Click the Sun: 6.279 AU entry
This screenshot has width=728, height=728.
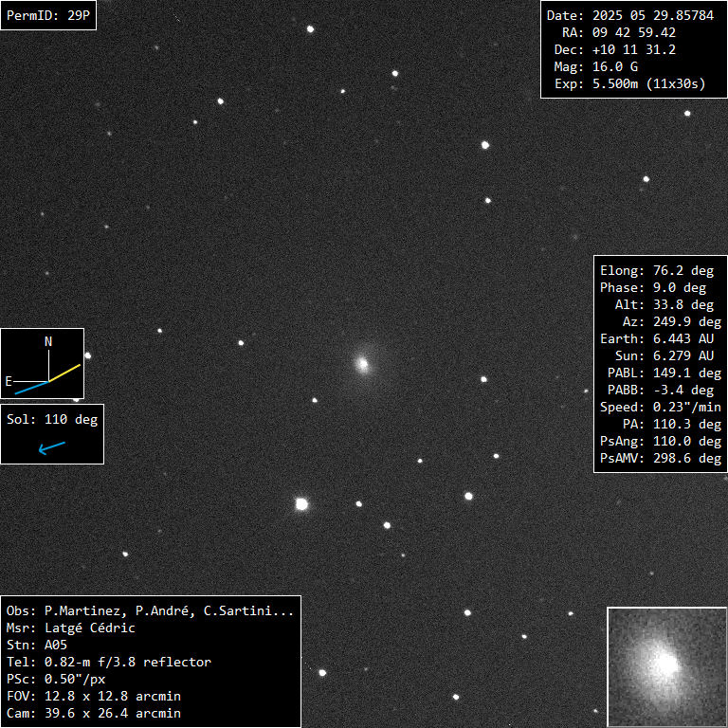click(664, 356)
